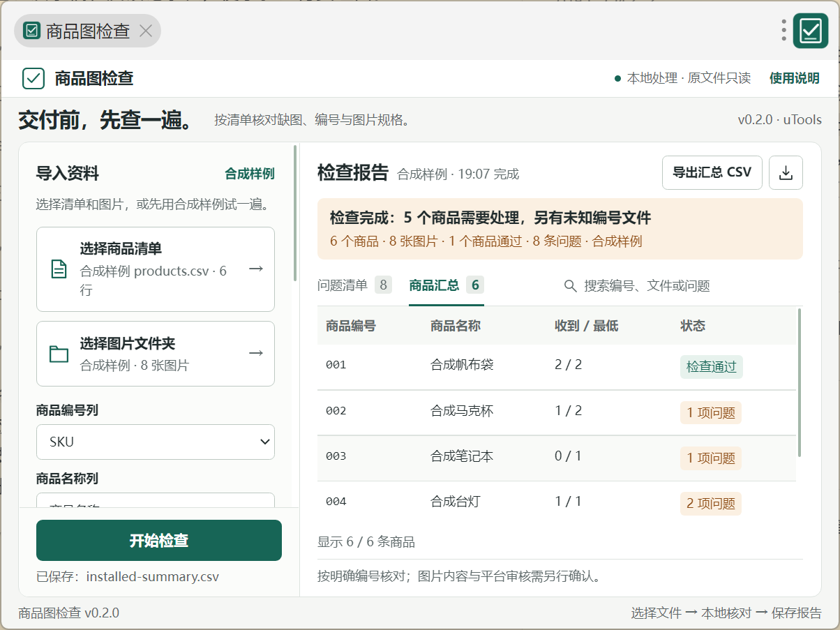This screenshot has height=630, width=840.
Task: Click the 状态 column header
Action: click(693, 326)
